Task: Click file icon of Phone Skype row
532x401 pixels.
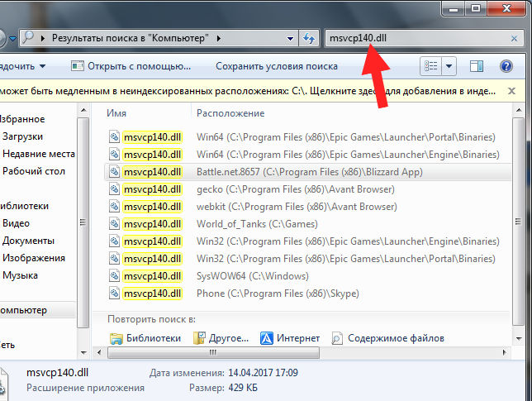Action: (114, 293)
